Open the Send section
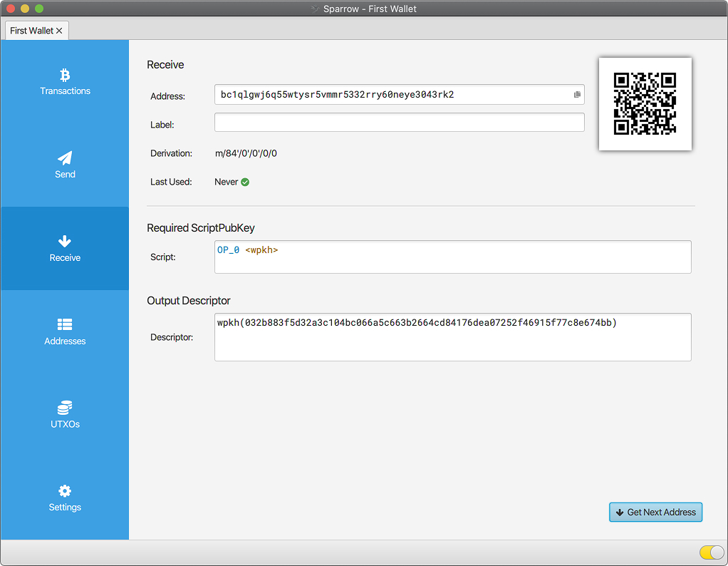 65,165
